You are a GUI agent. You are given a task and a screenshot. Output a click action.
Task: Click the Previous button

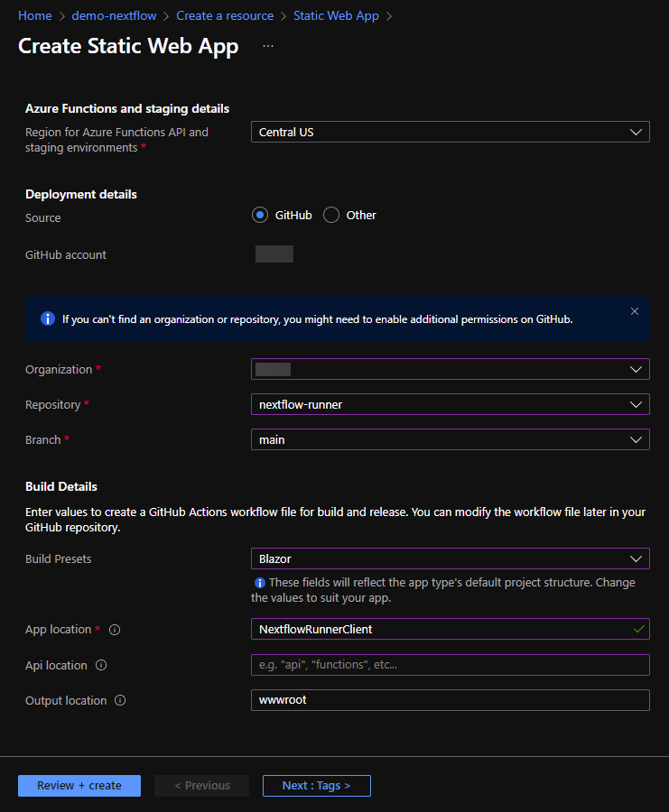(x=201, y=786)
